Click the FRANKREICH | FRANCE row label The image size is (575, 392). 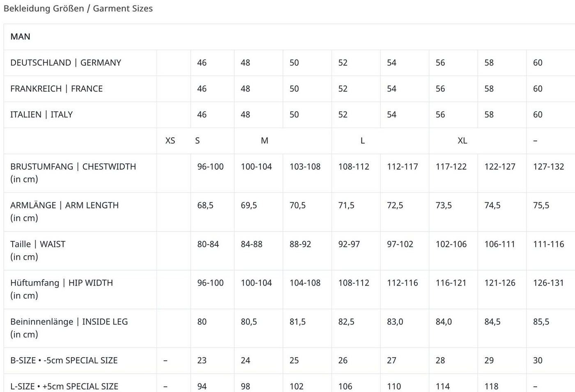tap(56, 89)
